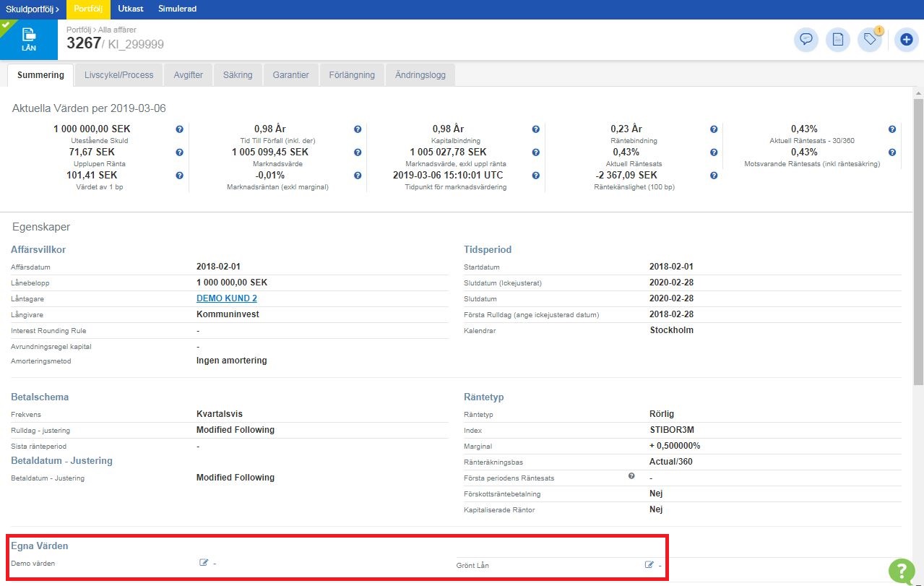
Task: Open the Säkring tab
Action: [238, 74]
